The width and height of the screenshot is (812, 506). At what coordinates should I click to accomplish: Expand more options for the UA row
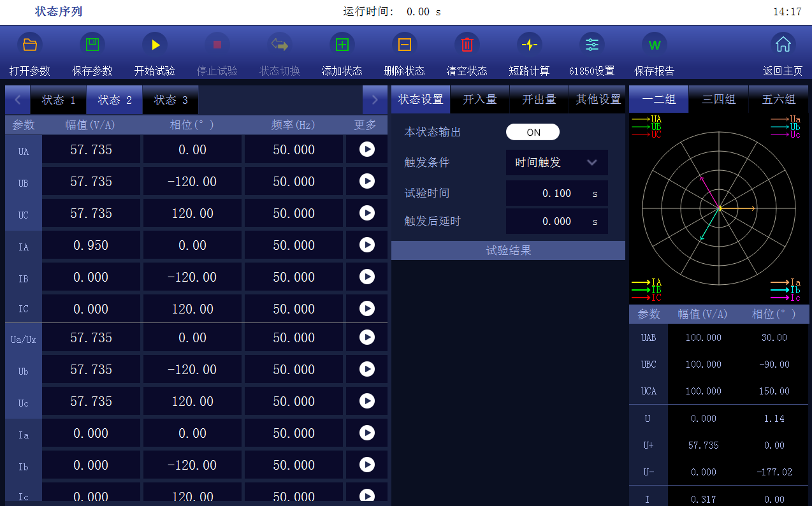(366, 150)
